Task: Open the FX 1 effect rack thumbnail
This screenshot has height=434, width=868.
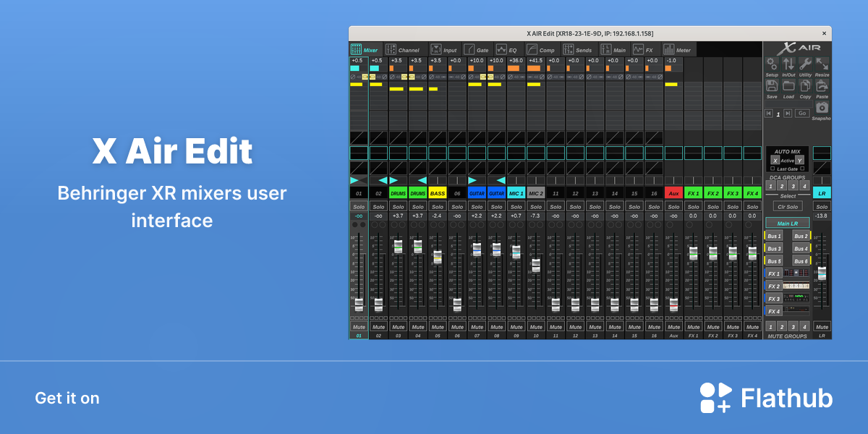Action: click(x=797, y=273)
